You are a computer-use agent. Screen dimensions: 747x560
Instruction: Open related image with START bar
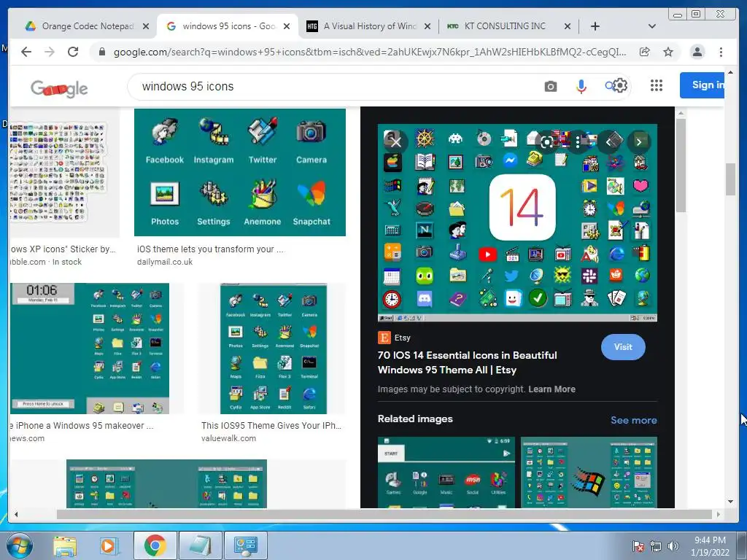pos(446,472)
